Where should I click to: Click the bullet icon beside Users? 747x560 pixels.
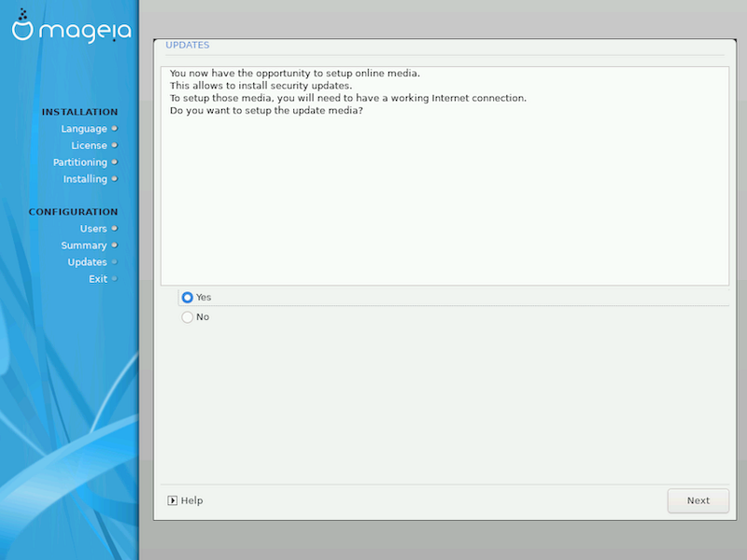pos(114,229)
